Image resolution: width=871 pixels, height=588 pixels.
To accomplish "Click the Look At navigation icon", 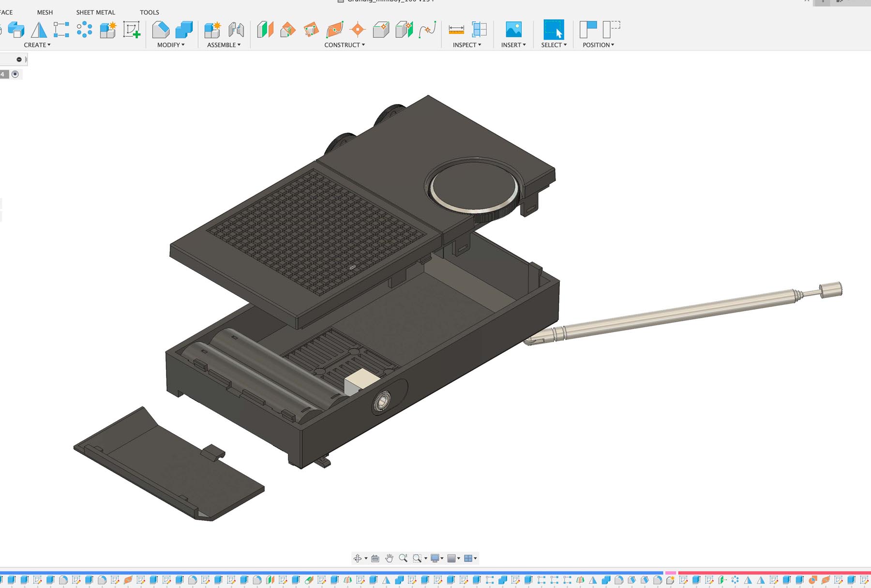I will pyautogui.click(x=375, y=558).
